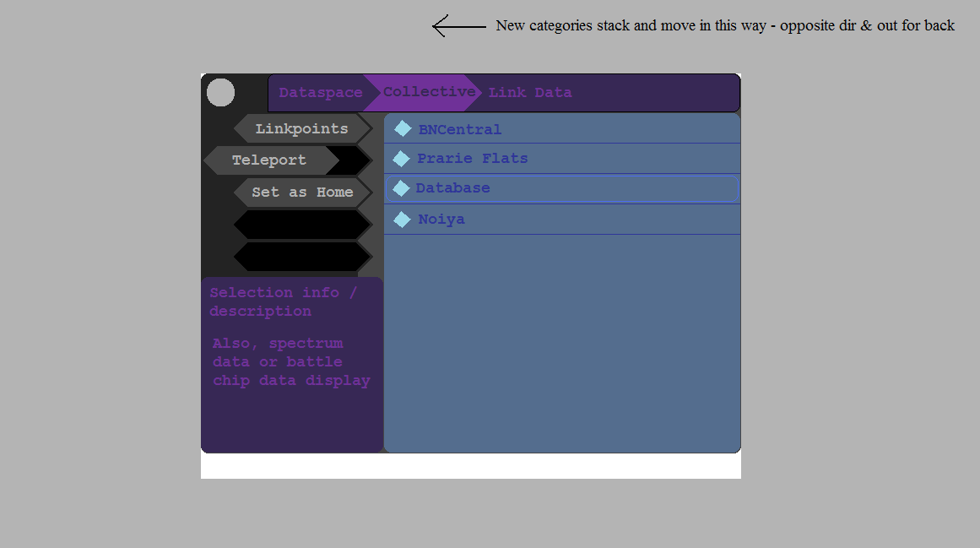
Task: Click the round grey avatar circle
Action: click(220, 93)
